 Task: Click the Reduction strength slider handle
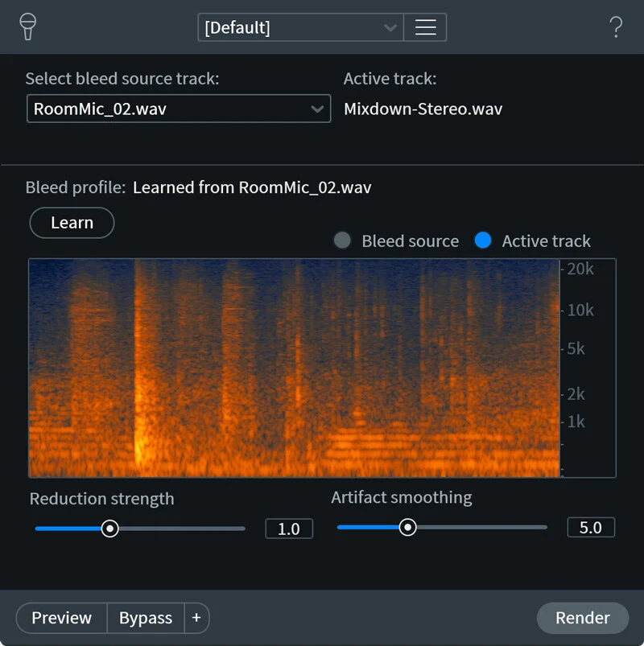(x=110, y=529)
